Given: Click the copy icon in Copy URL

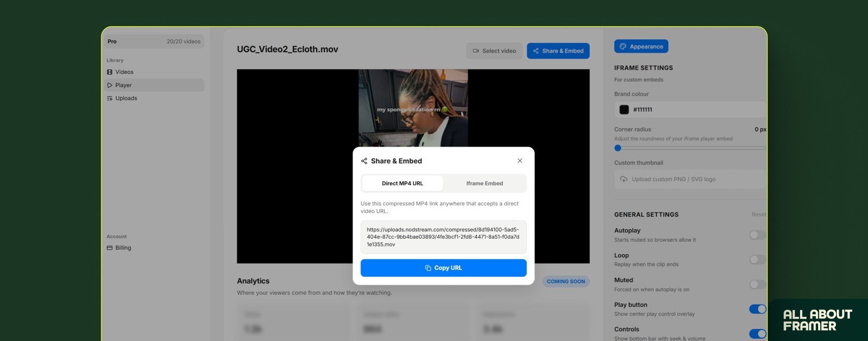Looking at the screenshot, I should (x=428, y=268).
